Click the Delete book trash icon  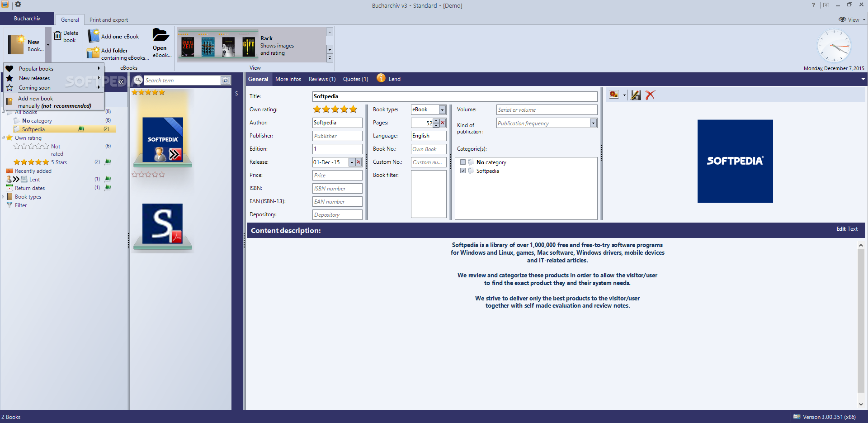pyautogui.click(x=57, y=35)
